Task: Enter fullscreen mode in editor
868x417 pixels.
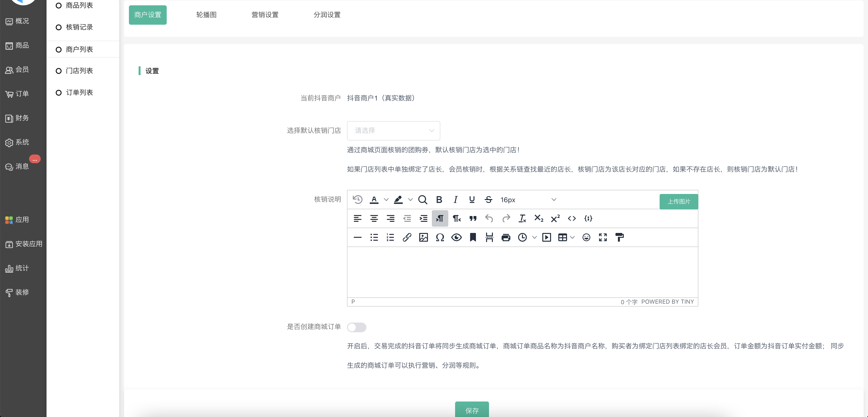Action: pyautogui.click(x=603, y=238)
